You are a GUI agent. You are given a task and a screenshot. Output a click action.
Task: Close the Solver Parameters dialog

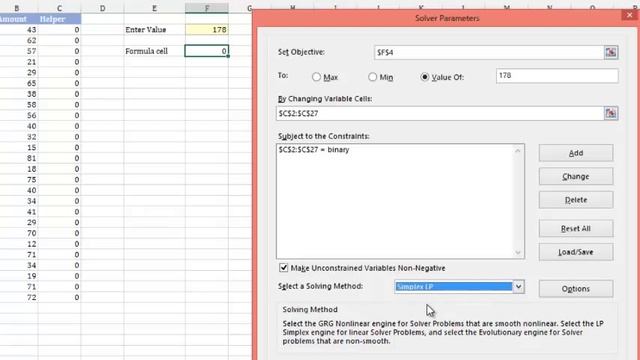629,16
